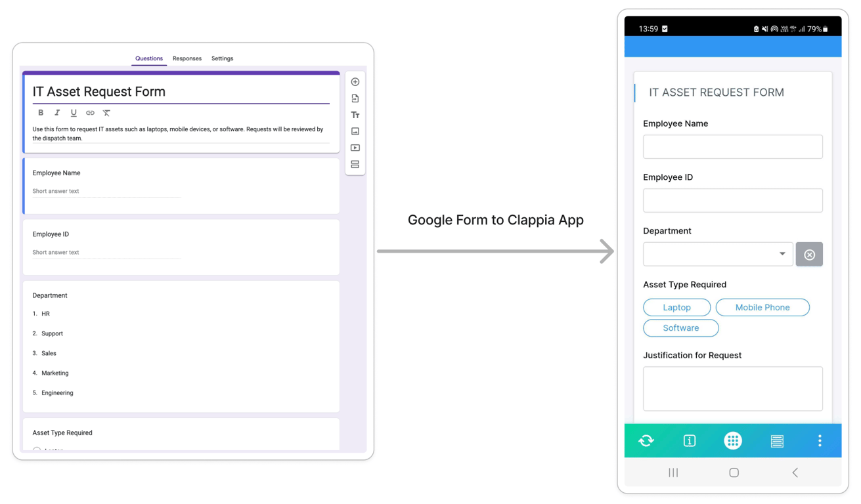This screenshot has height=504, width=861.
Task: Edit the IT Asset Request Form title
Action: [x=99, y=92]
